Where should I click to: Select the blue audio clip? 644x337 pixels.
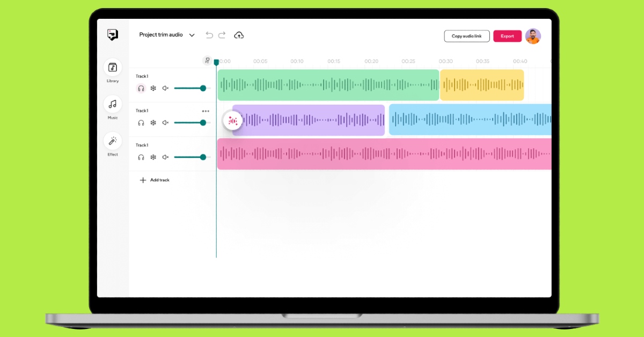coord(470,120)
